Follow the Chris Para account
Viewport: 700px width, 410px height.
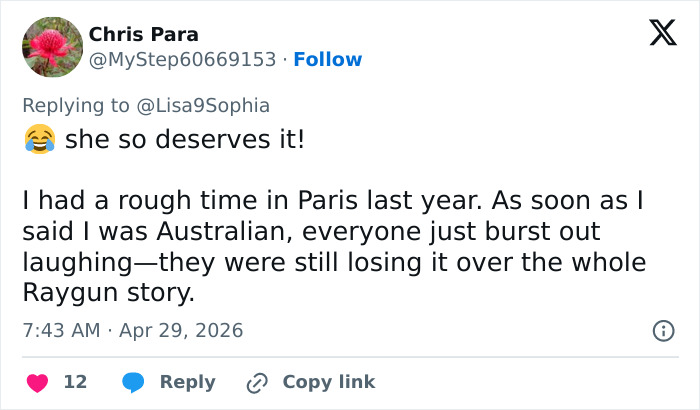point(328,59)
